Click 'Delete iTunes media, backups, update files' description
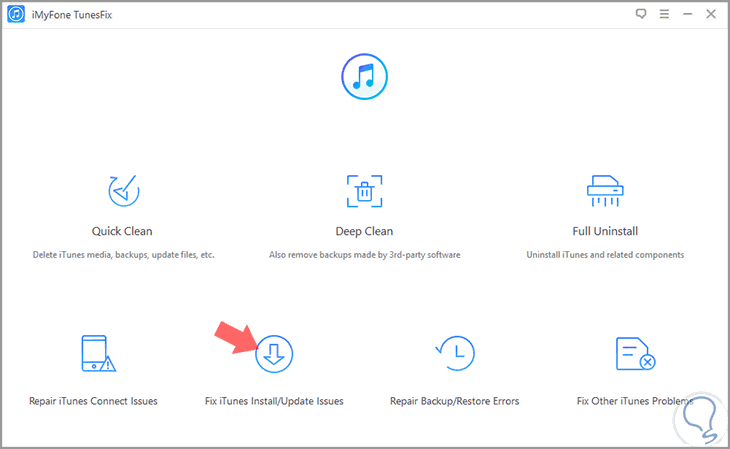 tap(123, 255)
